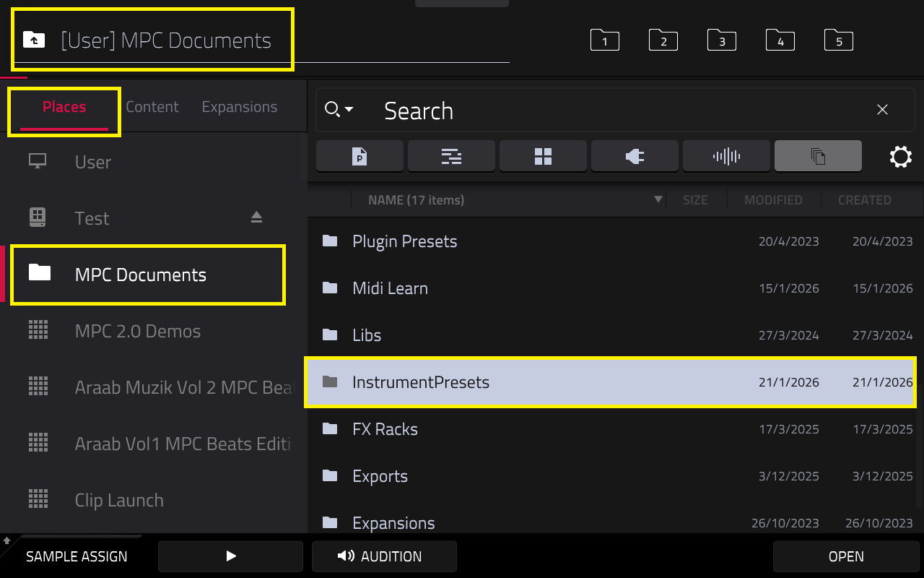This screenshot has width=924, height=578.
Task: Eject the Test drive
Action: [x=256, y=217]
